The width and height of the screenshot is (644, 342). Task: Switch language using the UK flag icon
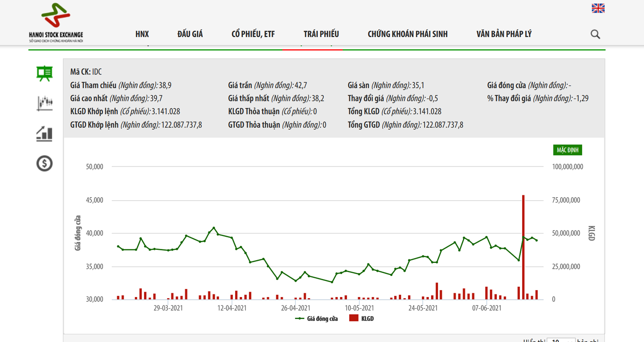coord(598,8)
